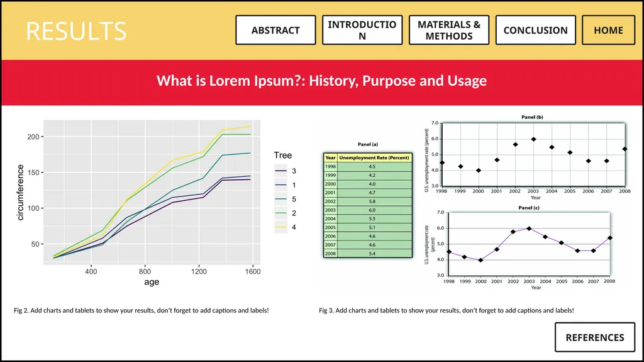Screen dimensions: 644x362
Task: Click the 1600 tick label on the age axis
Action: click(x=253, y=271)
